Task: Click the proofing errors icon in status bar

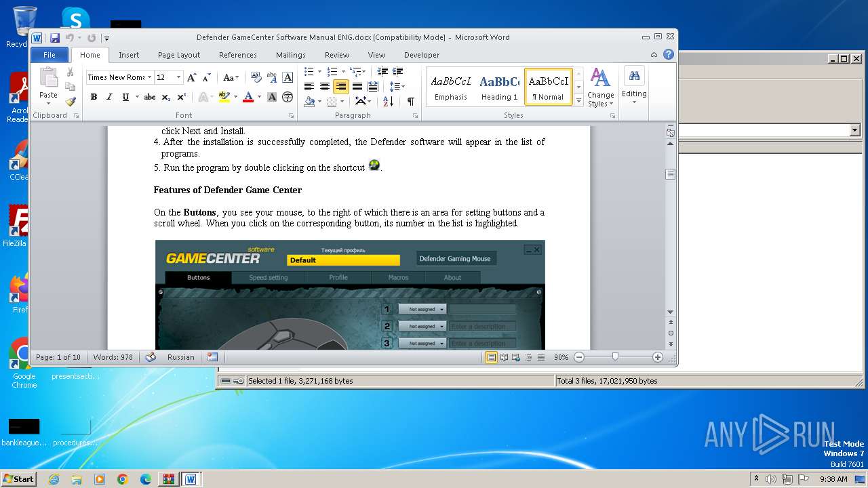Action: (x=151, y=357)
